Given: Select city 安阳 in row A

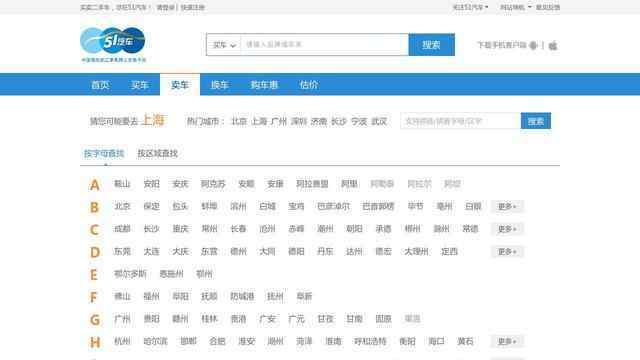Looking at the screenshot, I should 151,184.
